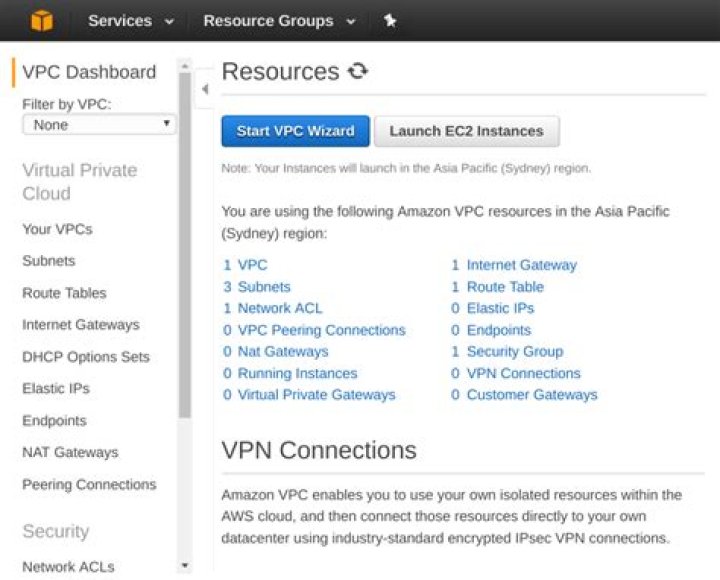This screenshot has width=720, height=580.
Task: Select VPC Dashboard in the sidebar
Action: click(89, 72)
